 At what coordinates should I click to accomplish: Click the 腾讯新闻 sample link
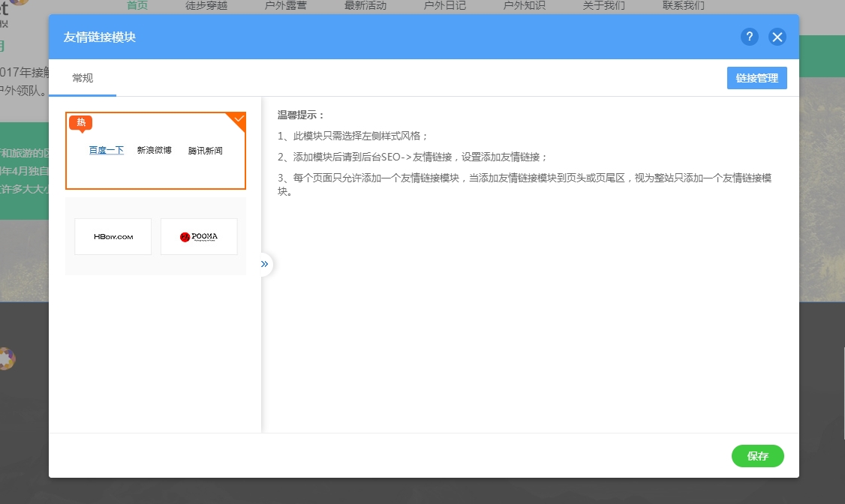coord(205,151)
